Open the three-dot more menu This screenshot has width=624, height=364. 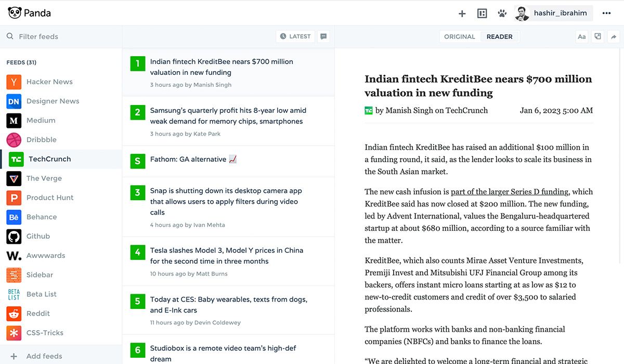(606, 14)
